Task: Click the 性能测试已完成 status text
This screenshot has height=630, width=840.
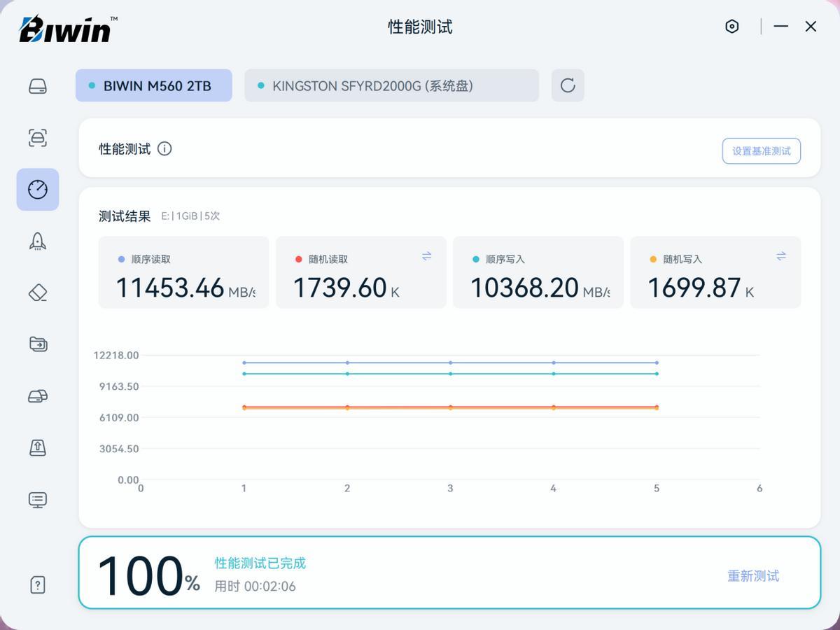Action: tap(260, 563)
